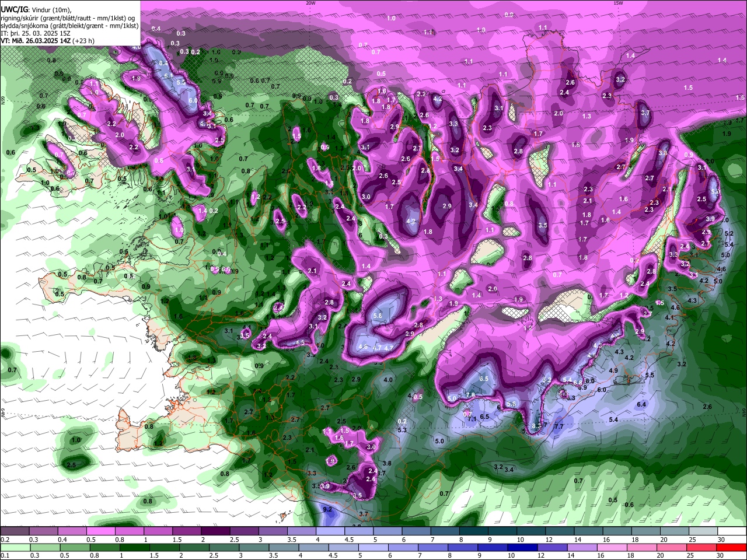
Task: Click the 0.2–0.3 swatch in upper legend row
Action: 15,531
